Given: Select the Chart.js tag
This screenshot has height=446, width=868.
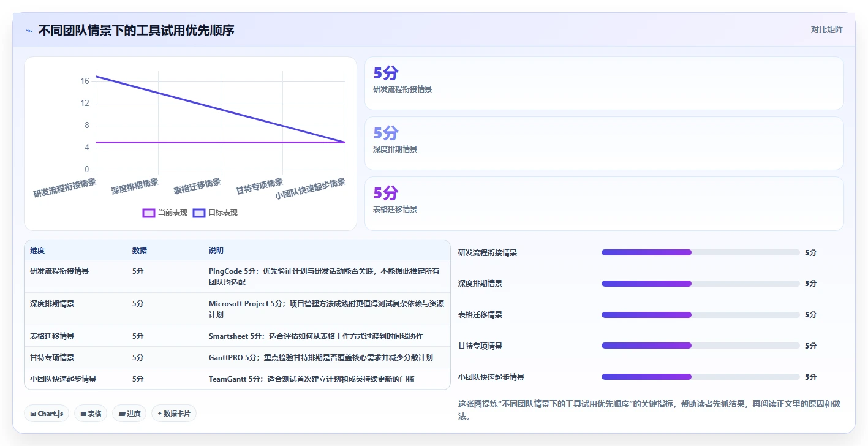Looking at the screenshot, I should pyautogui.click(x=47, y=414).
